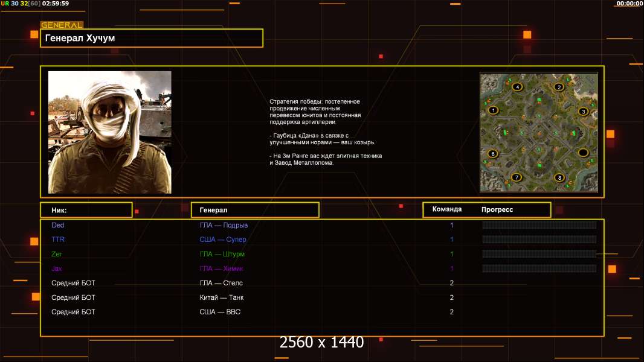The width and height of the screenshot is (644, 362).
Task: Select player Ded in the list
Action: pos(58,225)
